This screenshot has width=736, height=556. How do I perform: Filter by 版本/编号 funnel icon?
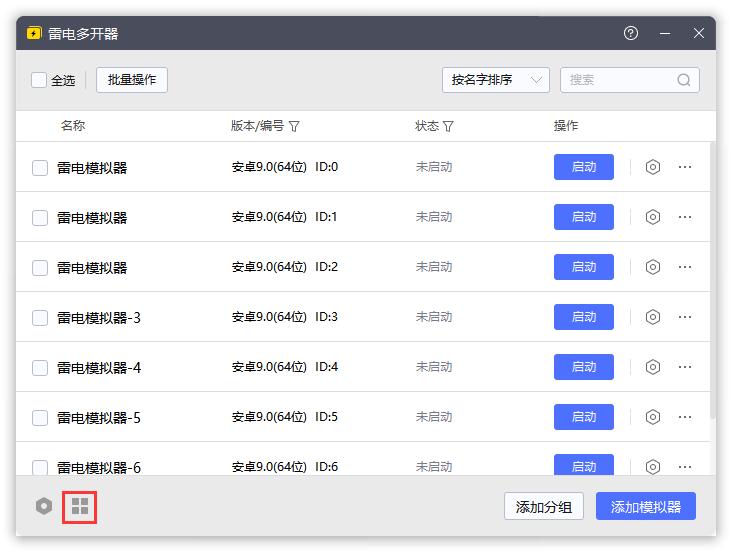point(294,127)
